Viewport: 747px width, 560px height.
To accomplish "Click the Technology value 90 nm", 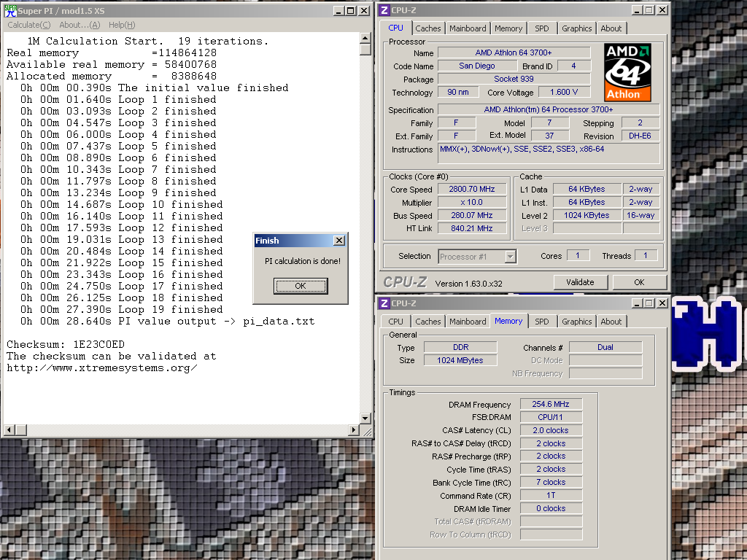I will (x=458, y=93).
